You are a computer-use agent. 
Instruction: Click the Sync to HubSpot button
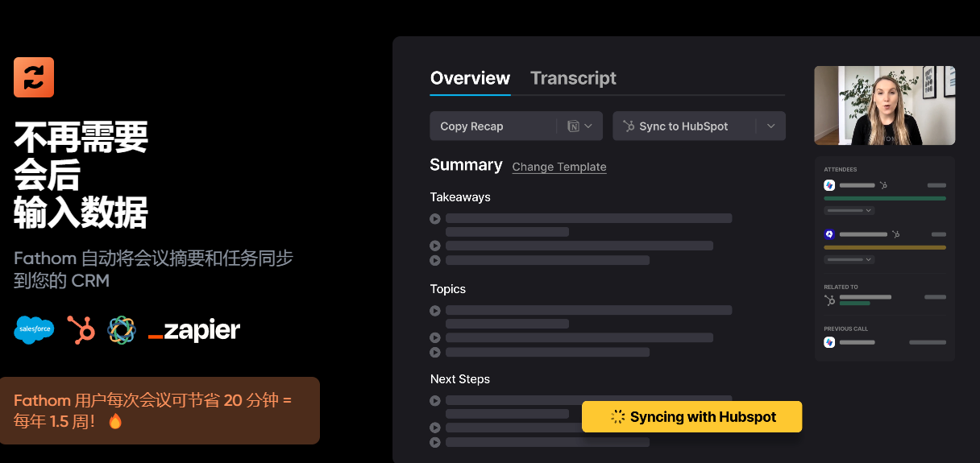(699, 126)
